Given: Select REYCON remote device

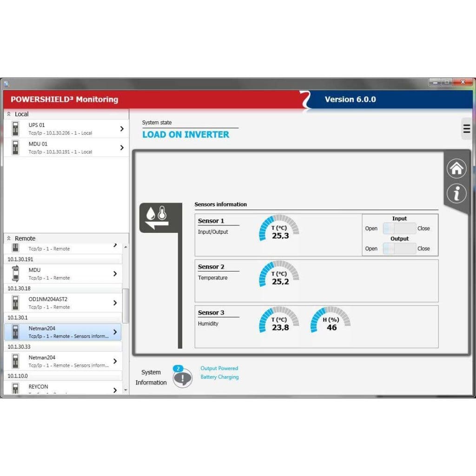Looking at the screenshot, I should [x=63, y=388].
